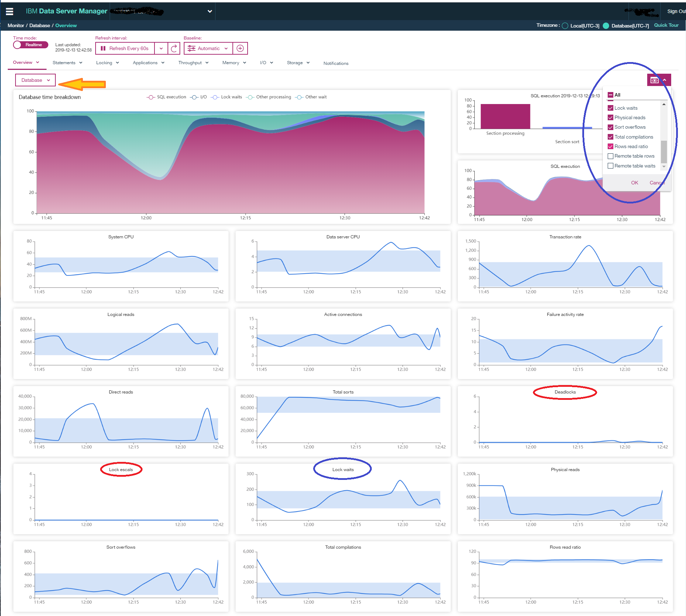Pause auto refresh with the pause icon
Image resolution: width=686 pixels, height=616 pixels.
point(103,48)
